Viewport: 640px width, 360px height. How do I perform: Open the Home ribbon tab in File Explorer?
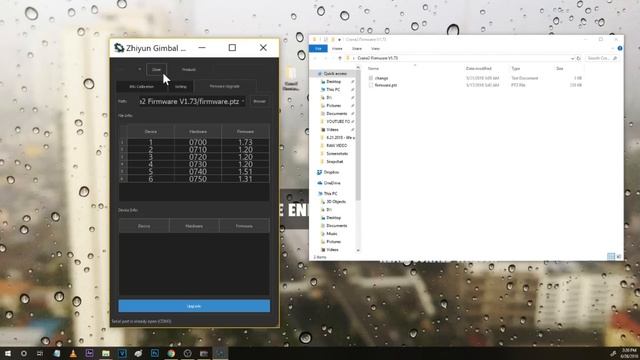[x=337, y=49]
